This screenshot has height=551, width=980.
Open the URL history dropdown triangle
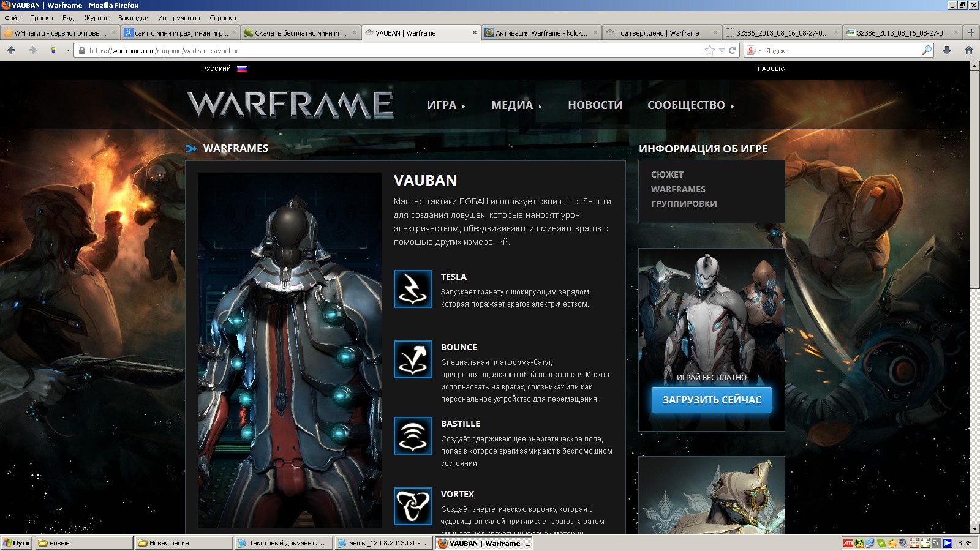coord(722,51)
